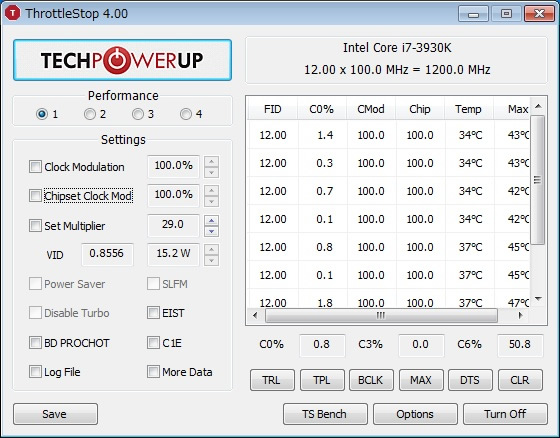Click table scroll down arrow
Screen dimensions: 560x438
coord(538,299)
